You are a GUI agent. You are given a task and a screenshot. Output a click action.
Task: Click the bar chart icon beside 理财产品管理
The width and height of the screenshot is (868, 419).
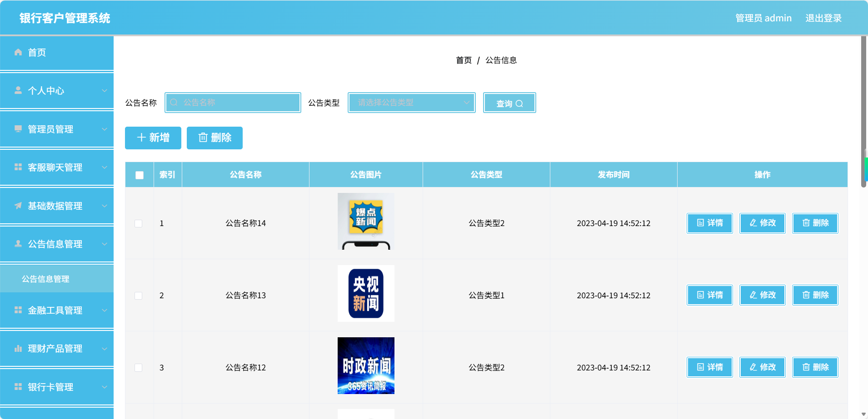tap(18, 349)
